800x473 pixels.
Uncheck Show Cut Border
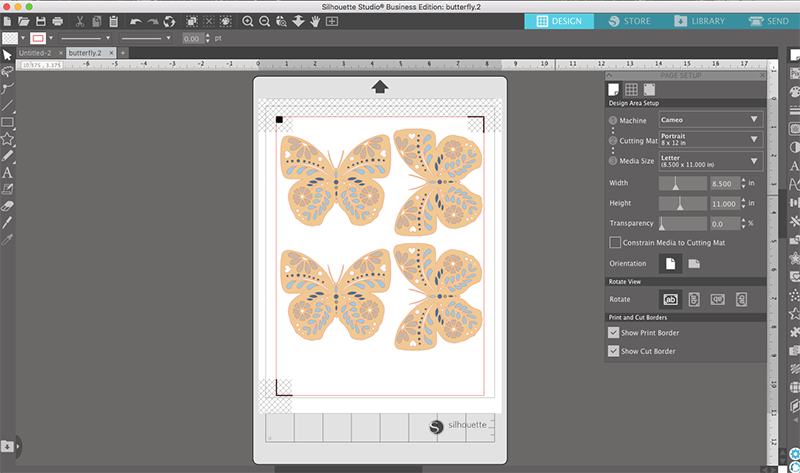click(x=615, y=351)
